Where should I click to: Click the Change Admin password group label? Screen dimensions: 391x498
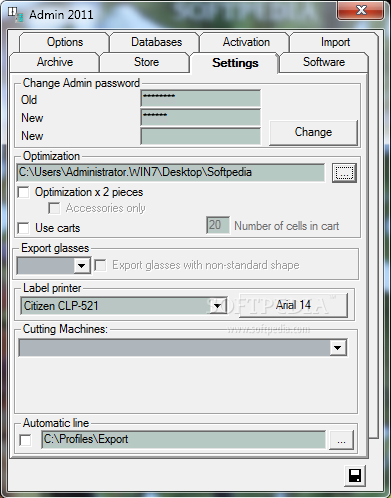pos(81,83)
